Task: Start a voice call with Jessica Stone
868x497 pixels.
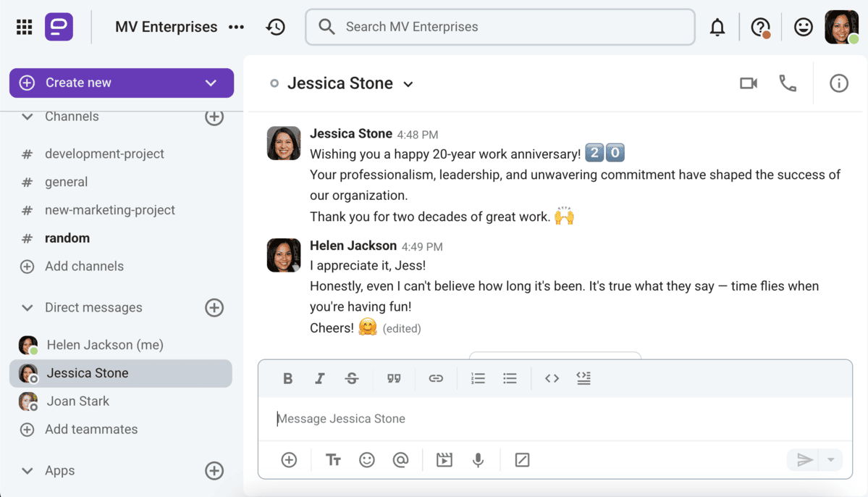Action: [788, 83]
